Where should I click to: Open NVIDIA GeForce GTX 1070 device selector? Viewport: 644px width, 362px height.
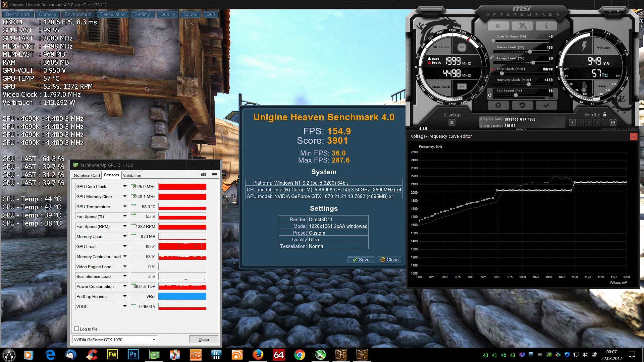(114, 340)
